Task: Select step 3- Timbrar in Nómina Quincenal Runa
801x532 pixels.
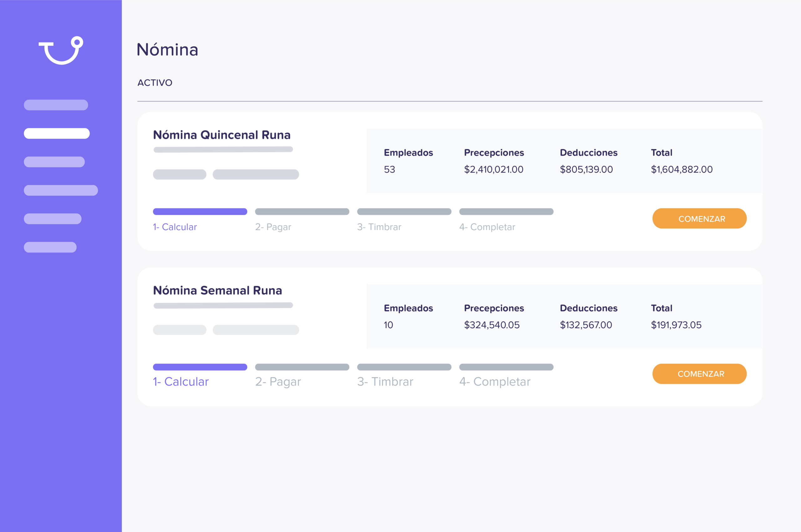Action: point(379,227)
